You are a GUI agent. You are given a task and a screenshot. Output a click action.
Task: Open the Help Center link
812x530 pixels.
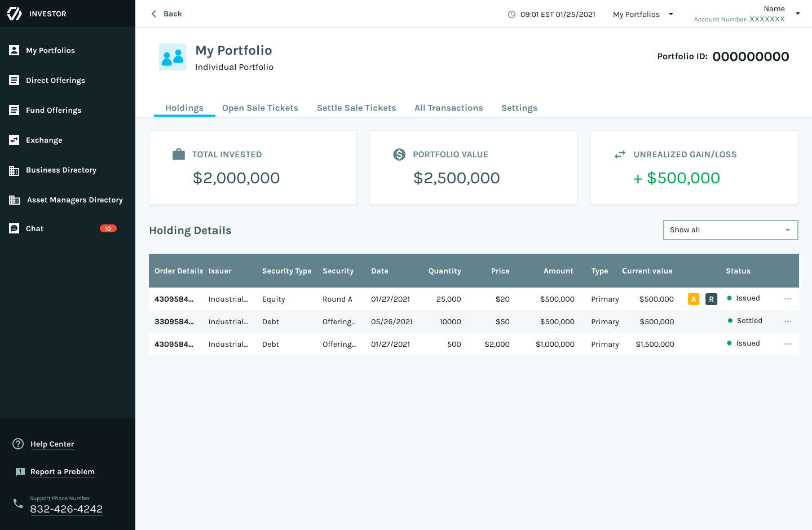click(52, 444)
